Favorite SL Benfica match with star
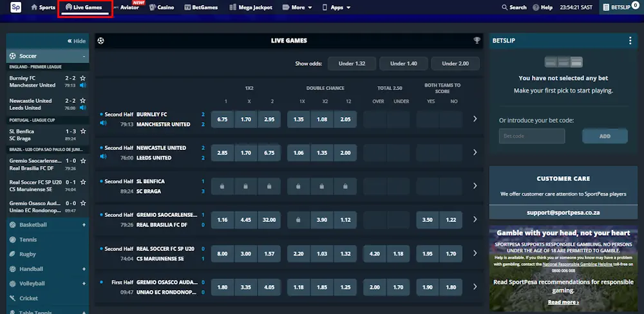This screenshot has width=644, height=314. pos(83,131)
